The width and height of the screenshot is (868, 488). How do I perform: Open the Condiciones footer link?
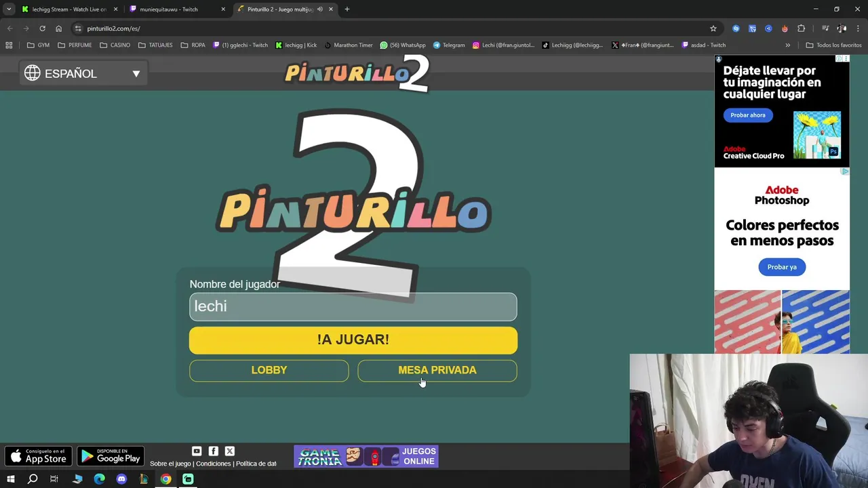point(214,464)
